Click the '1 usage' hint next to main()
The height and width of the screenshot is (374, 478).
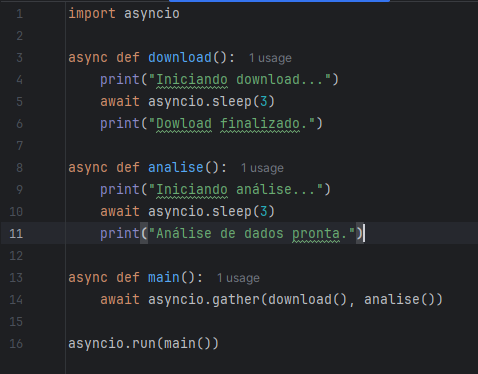point(238,278)
